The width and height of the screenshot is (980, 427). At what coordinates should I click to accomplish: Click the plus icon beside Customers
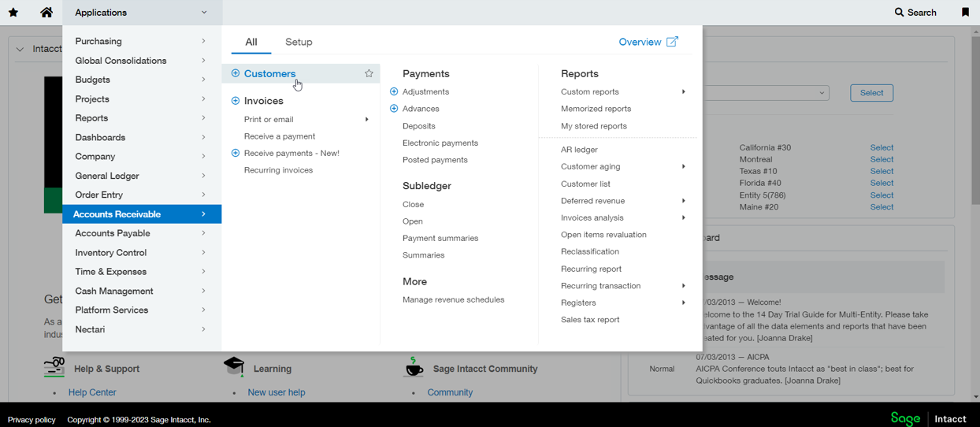(236, 73)
